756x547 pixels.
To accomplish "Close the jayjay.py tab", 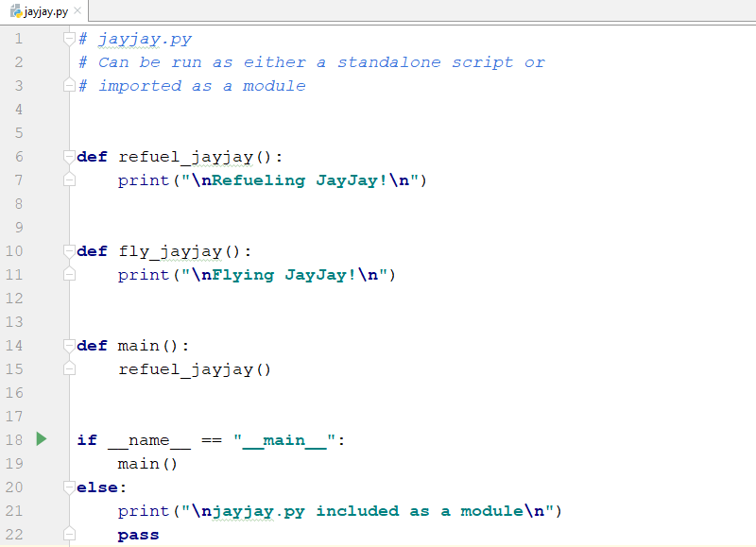I will pos(77,11).
